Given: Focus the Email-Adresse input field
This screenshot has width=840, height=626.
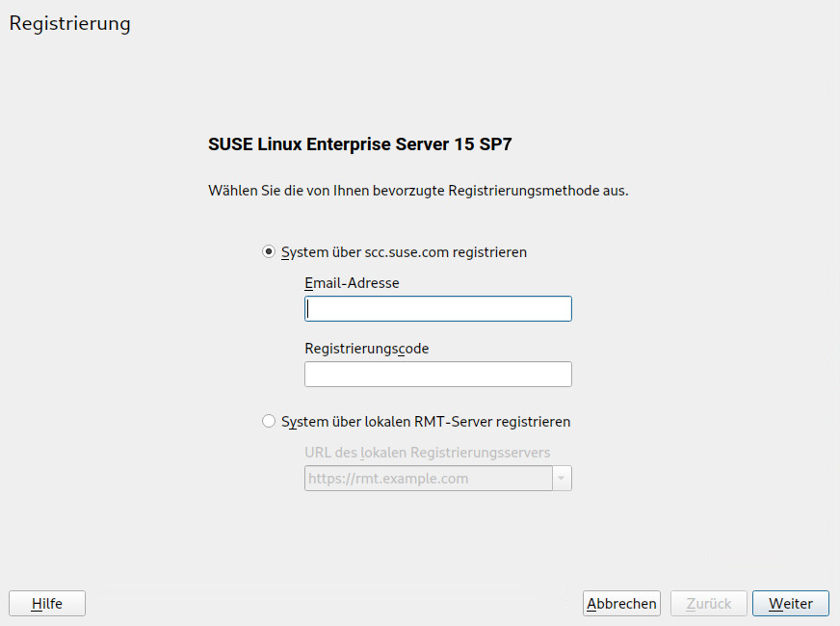Looking at the screenshot, I should [438, 308].
